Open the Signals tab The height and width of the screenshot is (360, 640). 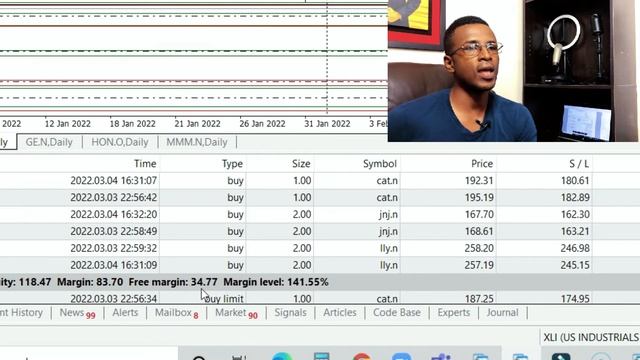[290, 313]
